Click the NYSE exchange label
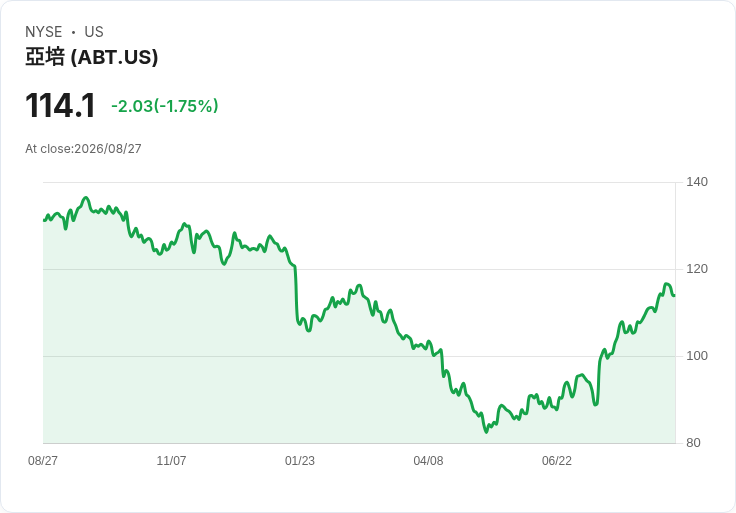 [x=43, y=32]
